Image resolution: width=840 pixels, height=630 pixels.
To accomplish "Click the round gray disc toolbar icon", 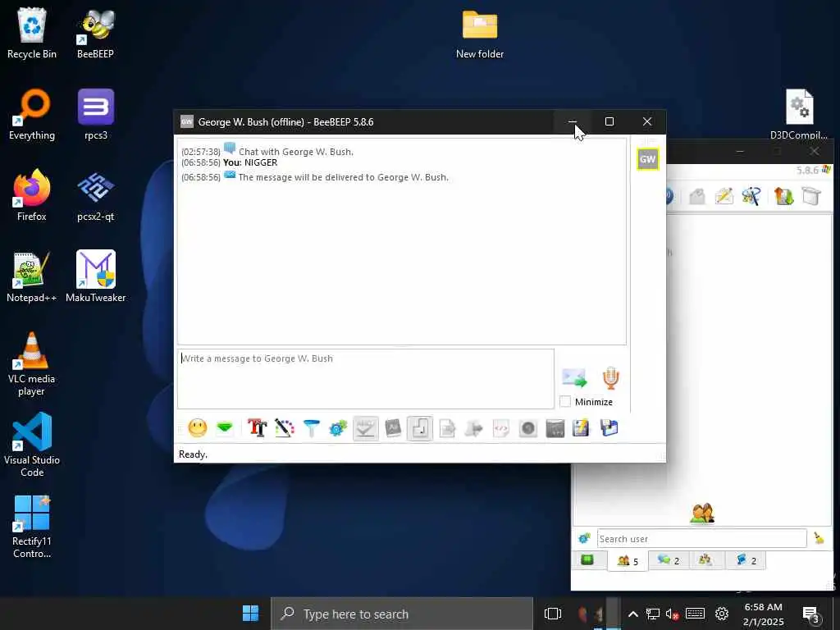I will click(x=527, y=428).
